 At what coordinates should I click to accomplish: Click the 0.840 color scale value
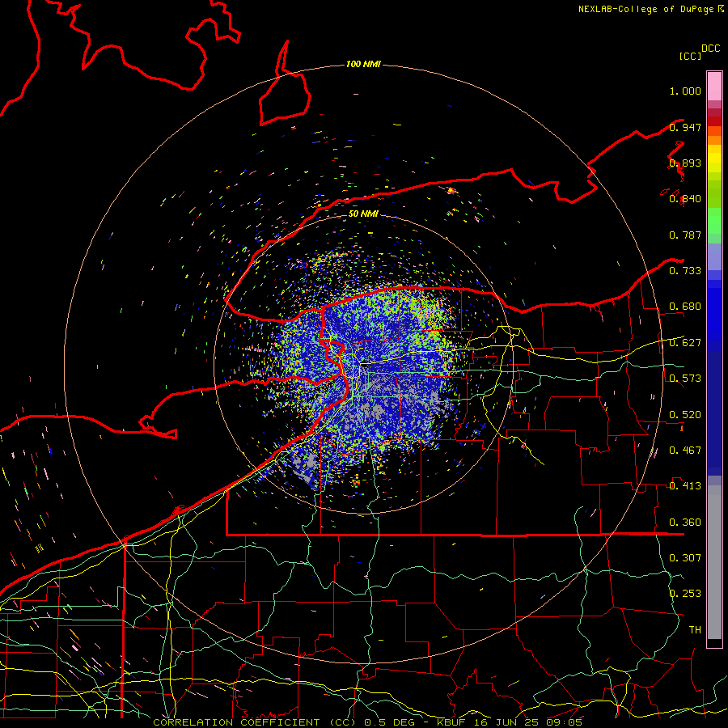click(685, 199)
